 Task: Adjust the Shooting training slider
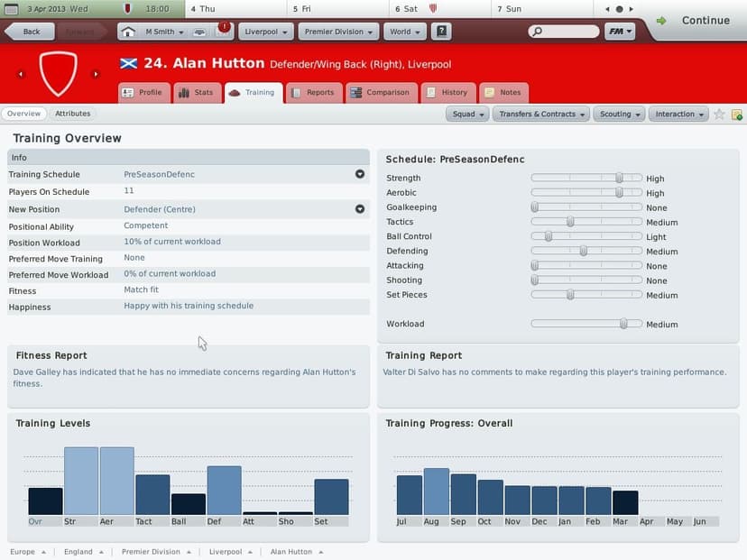click(x=586, y=280)
